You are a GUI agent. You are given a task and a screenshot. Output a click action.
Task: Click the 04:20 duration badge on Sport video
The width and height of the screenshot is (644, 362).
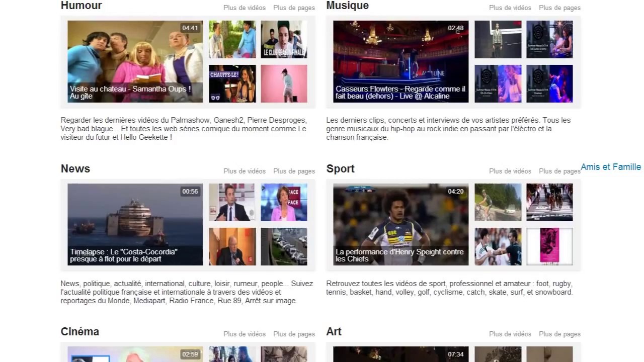(x=456, y=191)
